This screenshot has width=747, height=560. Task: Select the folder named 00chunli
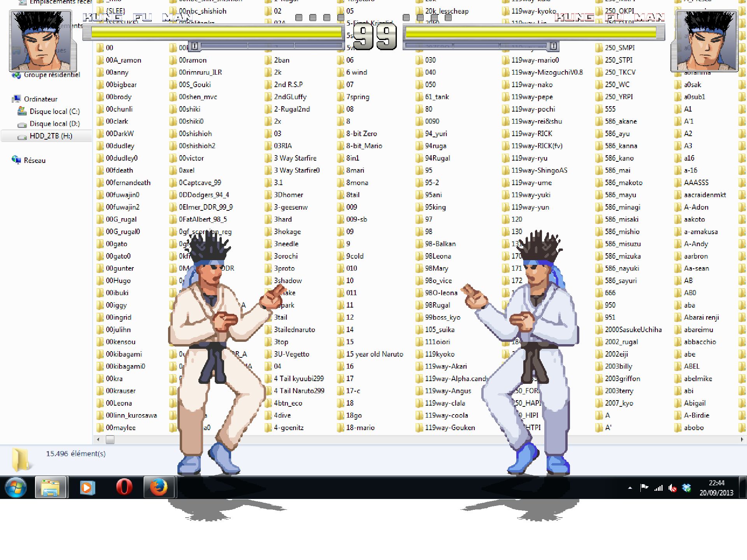(119, 109)
